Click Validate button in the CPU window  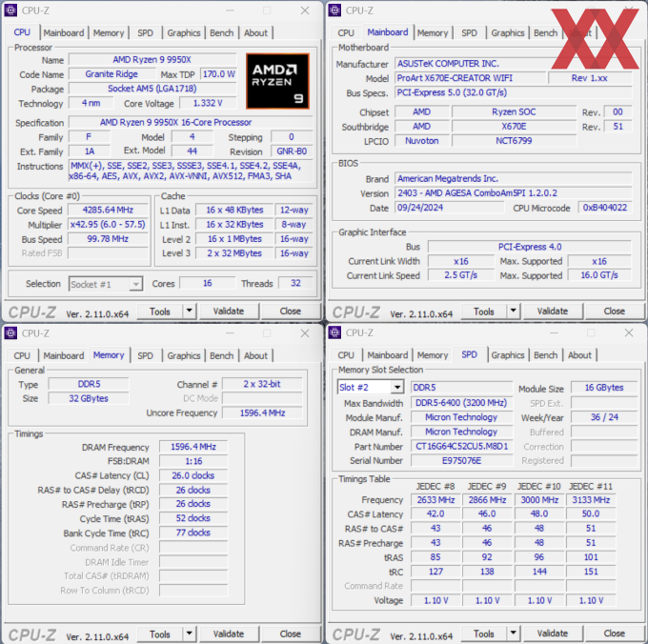pos(229,312)
